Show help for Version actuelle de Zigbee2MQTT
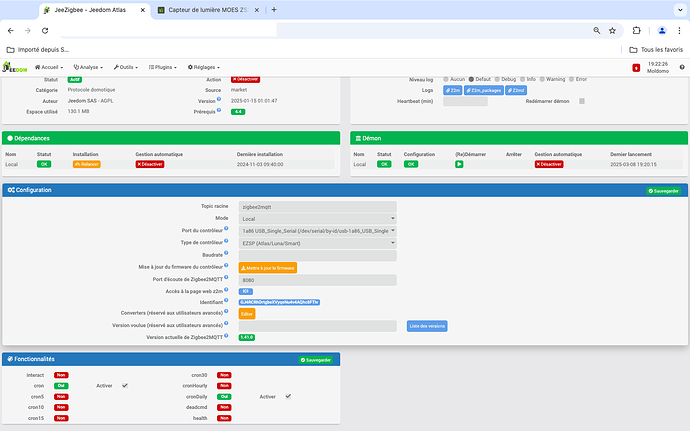The image size is (690, 431). pos(226,335)
